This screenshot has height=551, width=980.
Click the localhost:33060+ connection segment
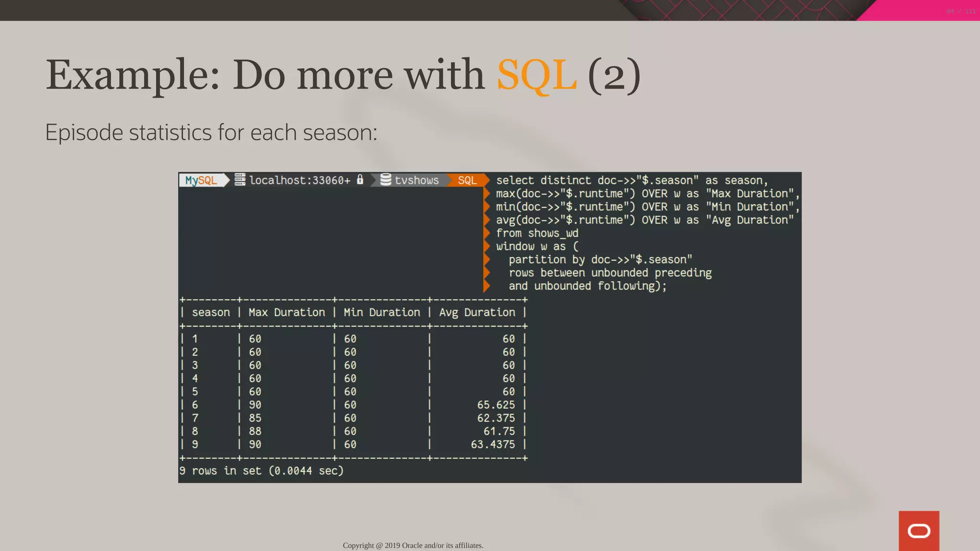[300, 180]
